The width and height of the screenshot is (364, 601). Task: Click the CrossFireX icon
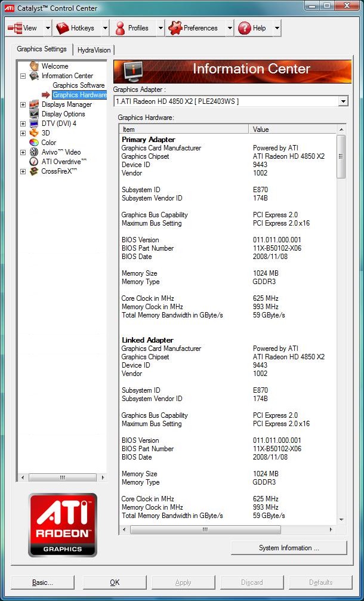pos(34,171)
